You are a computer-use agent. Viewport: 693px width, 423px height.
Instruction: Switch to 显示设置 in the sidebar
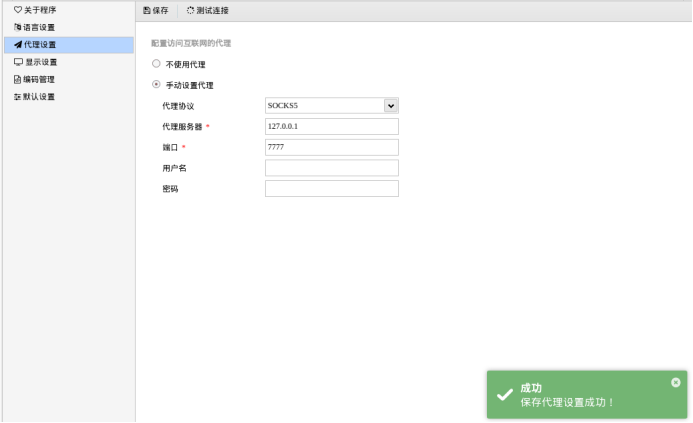[x=40, y=62]
